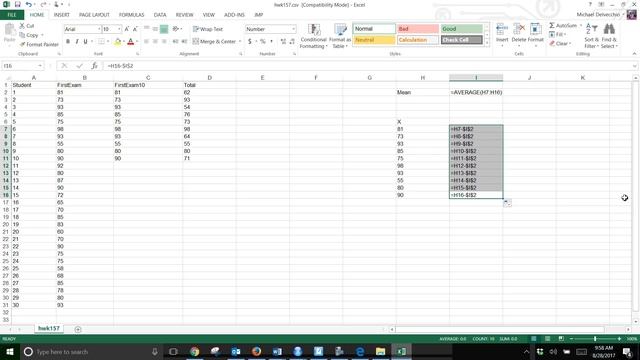Viewport: 640px width, 360px height.
Task: Apply the Percent Style icon
Action: pyautogui.click(x=262, y=41)
